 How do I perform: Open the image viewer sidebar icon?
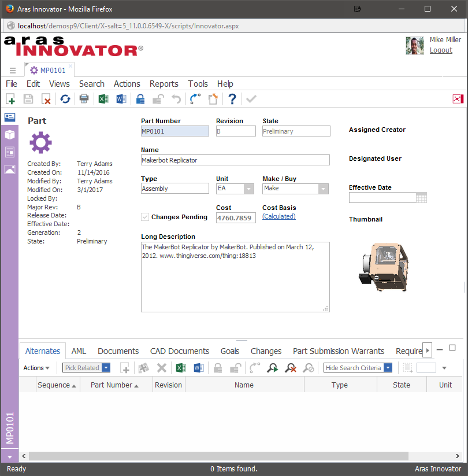(x=10, y=169)
